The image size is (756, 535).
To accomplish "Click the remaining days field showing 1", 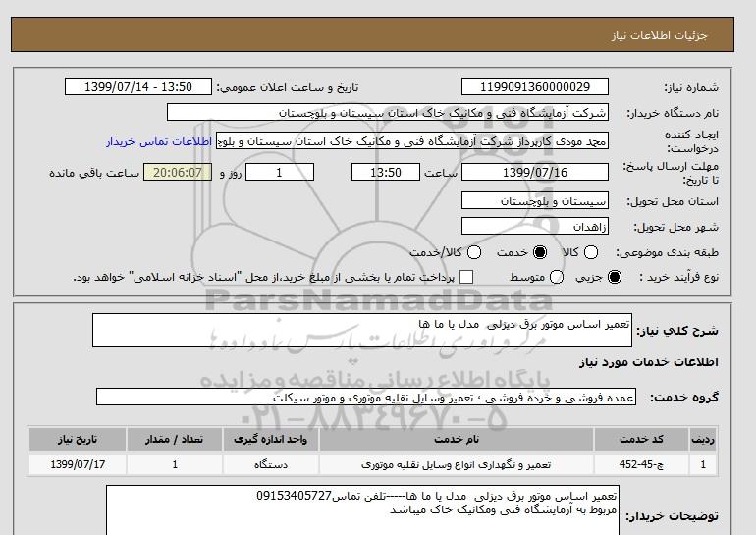I will point(280,172).
